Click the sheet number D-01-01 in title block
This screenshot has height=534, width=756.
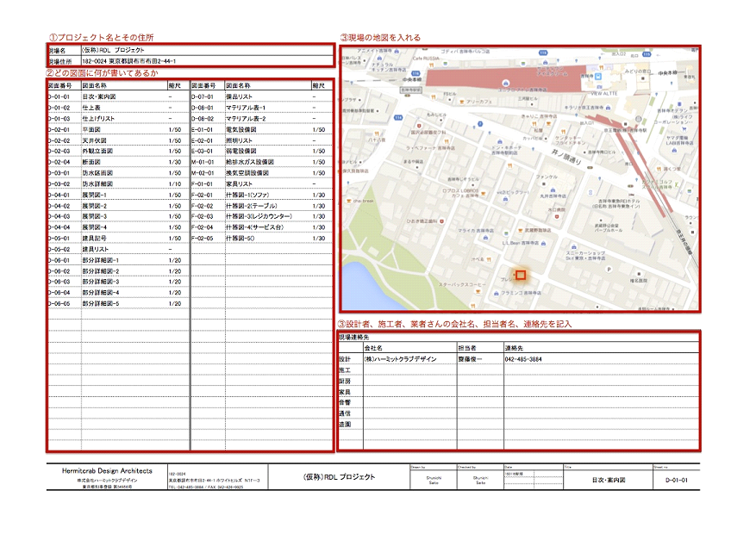pyautogui.click(x=676, y=480)
